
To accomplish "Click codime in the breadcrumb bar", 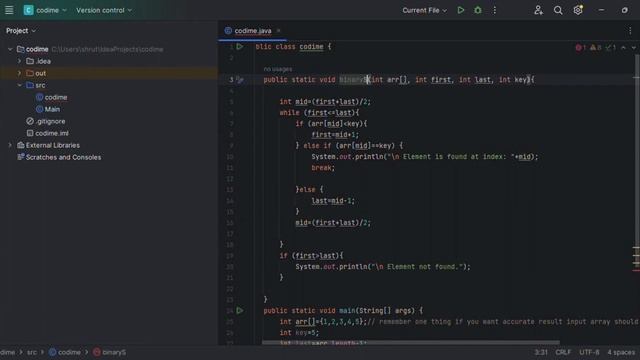I will click(65, 352).
